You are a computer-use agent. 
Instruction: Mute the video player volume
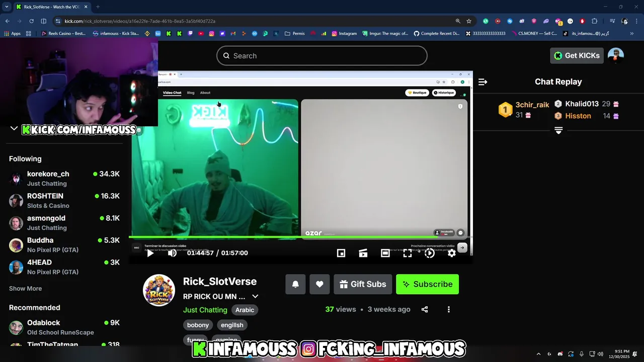(172, 253)
